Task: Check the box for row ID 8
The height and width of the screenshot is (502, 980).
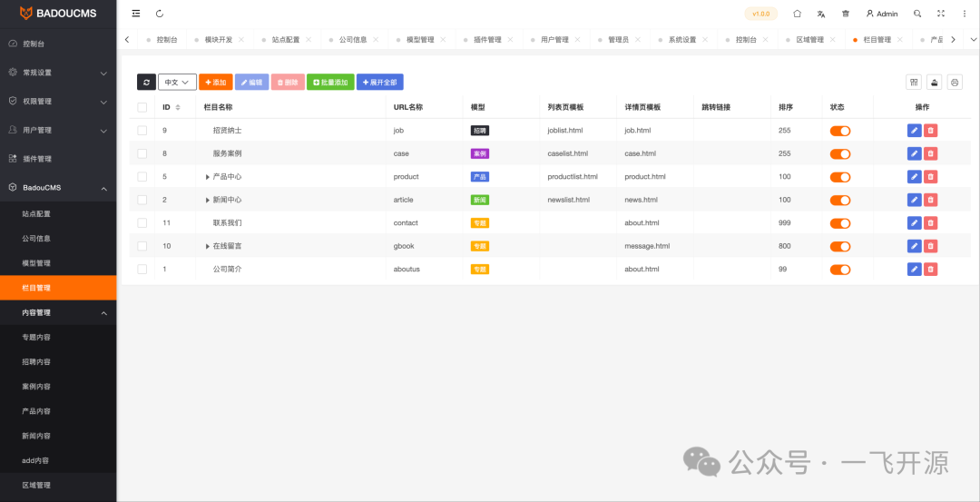Action: tap(142, 153)
